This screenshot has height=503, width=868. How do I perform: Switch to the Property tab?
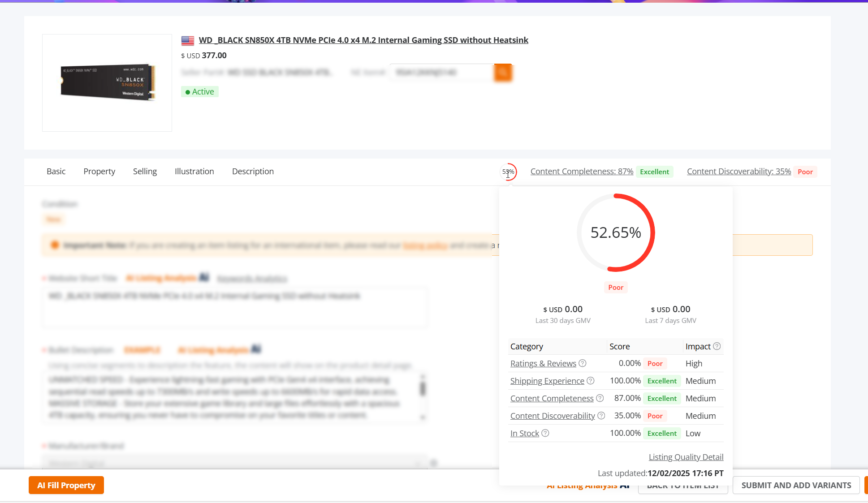click(99, 172)
